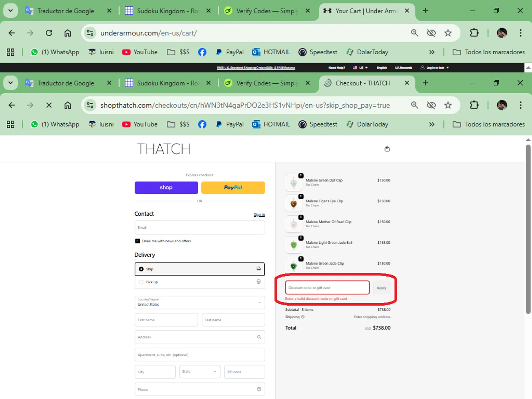
Task: Click THATCH page vertical scrollbar
Action: (528, 229)
